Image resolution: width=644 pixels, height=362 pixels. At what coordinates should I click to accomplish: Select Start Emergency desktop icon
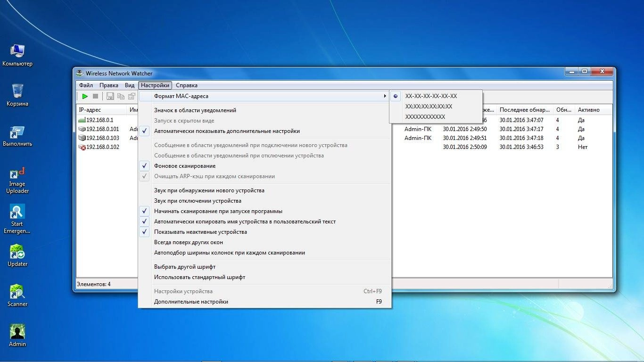pos(17,219)
